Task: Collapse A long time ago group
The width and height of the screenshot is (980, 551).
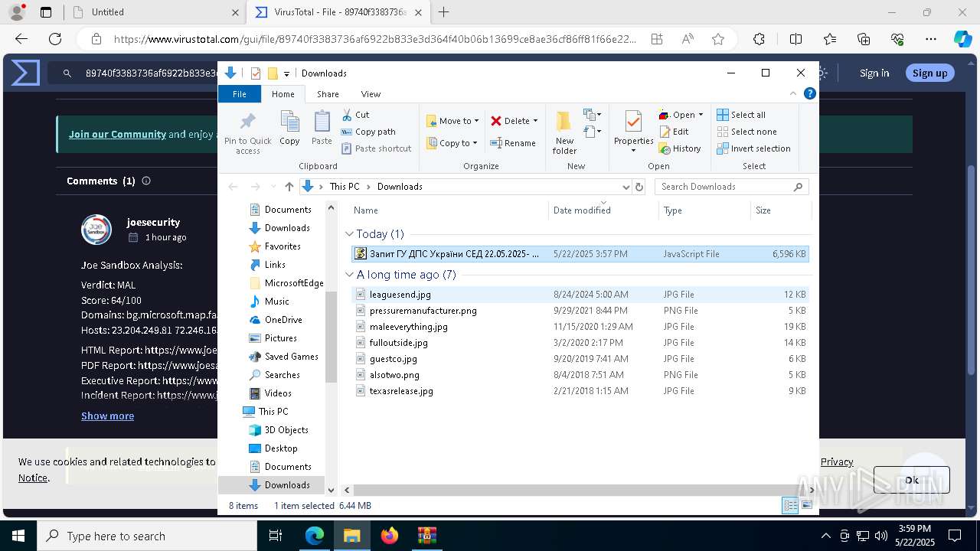Action: (349, 275)
